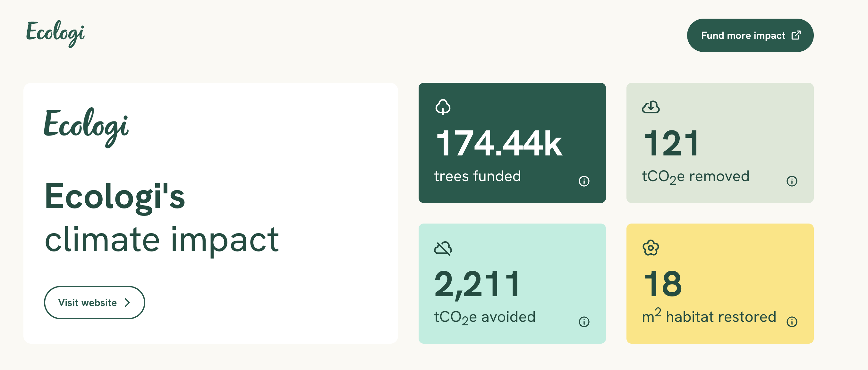Open the Ecologi logo in the header
The height and width of the screenshot is (370, 868).
[x=55, y=34]
